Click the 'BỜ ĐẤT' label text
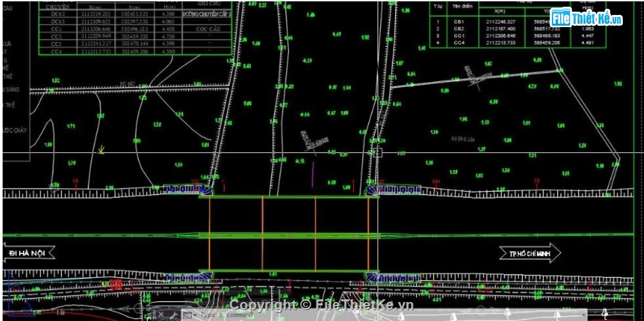 pos(127,83)
